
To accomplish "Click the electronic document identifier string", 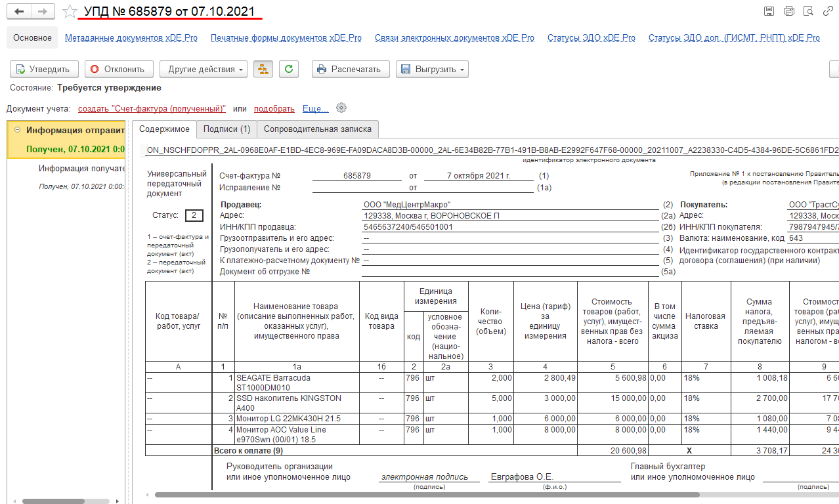I will (x=492, y=150).
